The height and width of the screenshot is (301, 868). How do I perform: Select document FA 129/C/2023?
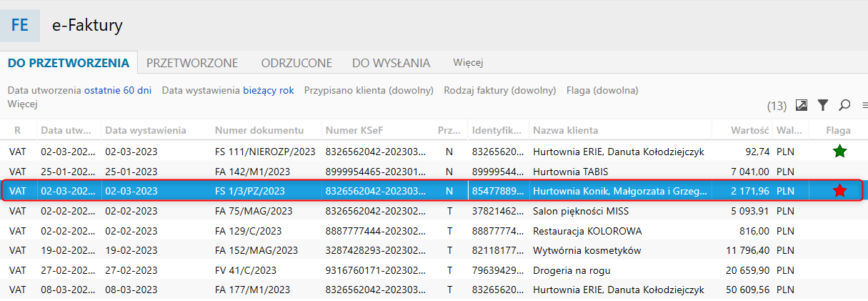click(248, 231)
